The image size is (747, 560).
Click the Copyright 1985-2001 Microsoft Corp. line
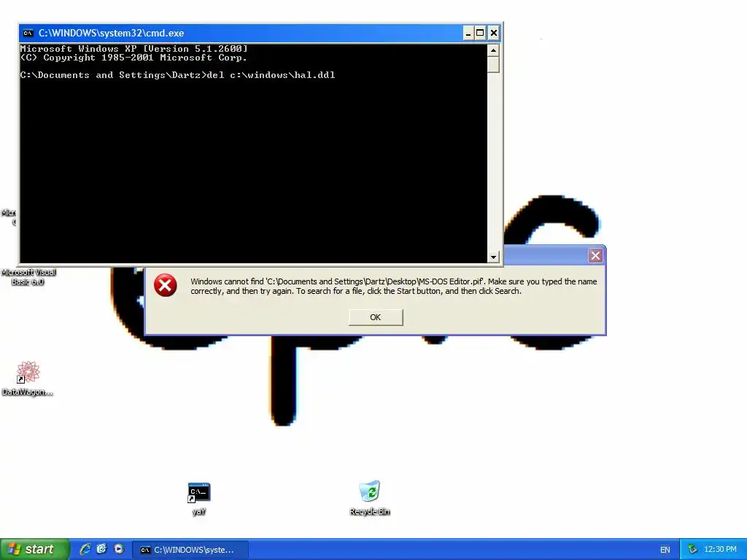tap(133, 58)
